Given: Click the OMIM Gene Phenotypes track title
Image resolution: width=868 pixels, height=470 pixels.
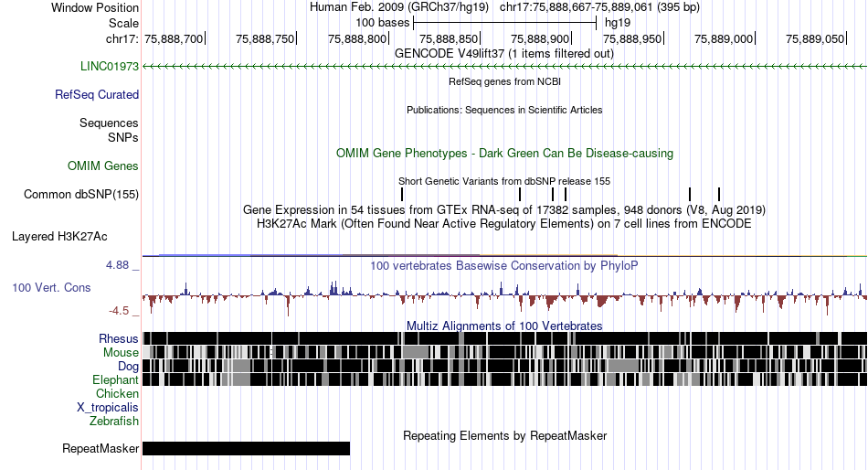Looking at the screenshot, I should 504,153.
